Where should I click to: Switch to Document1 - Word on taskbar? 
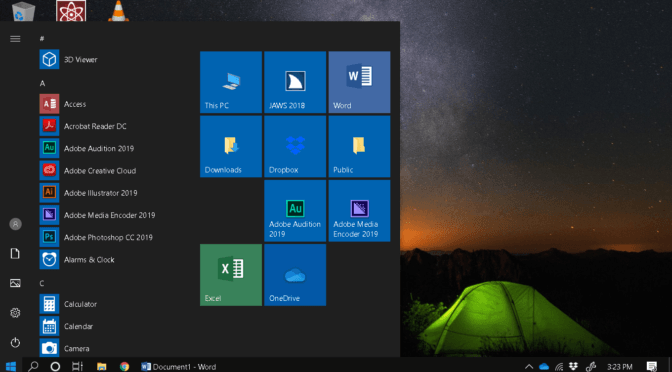(x=179, y=366)
